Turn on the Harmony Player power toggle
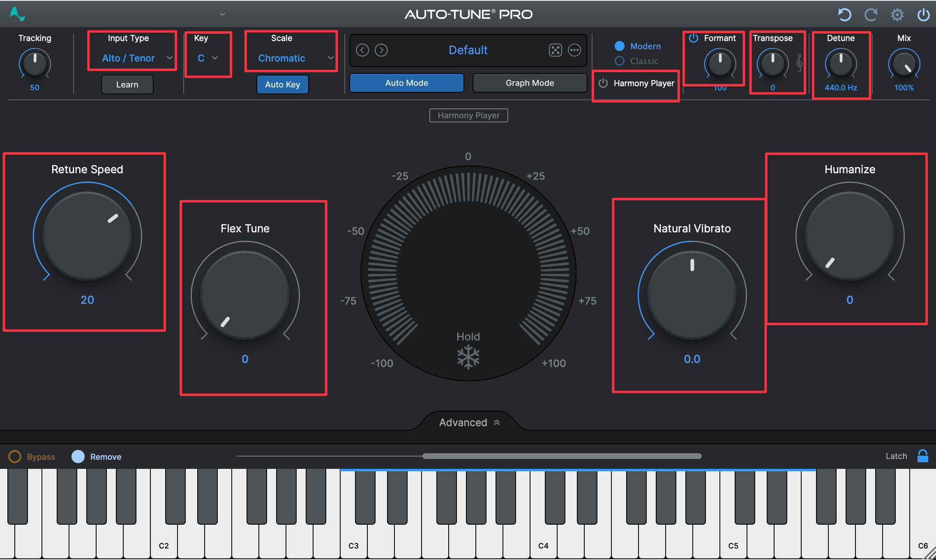The height and width of the screenshot is (560, 936). coord(603,83)
